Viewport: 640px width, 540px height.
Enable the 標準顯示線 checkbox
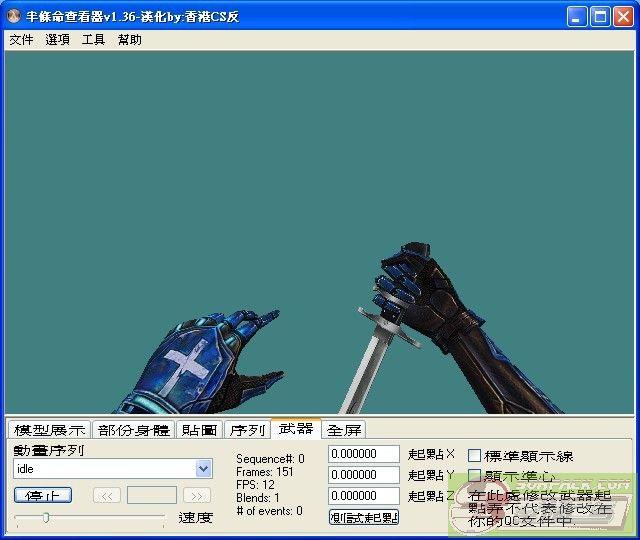[475, 456]
